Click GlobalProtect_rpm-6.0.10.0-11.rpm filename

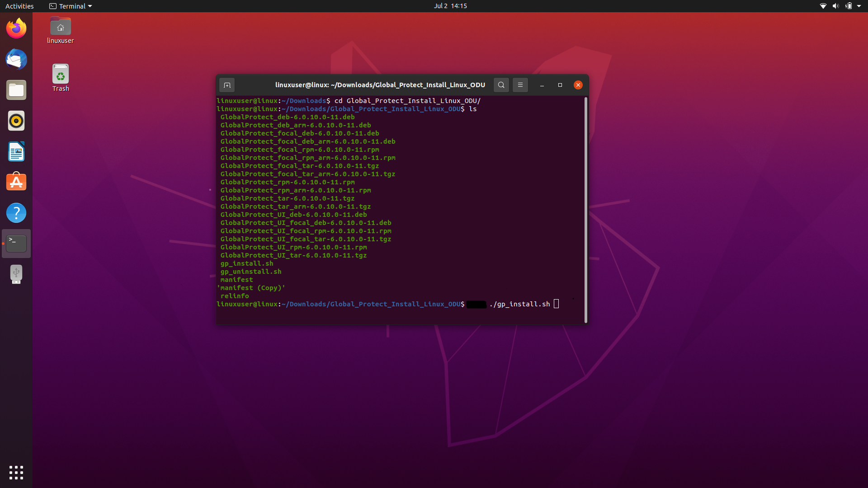288,182
